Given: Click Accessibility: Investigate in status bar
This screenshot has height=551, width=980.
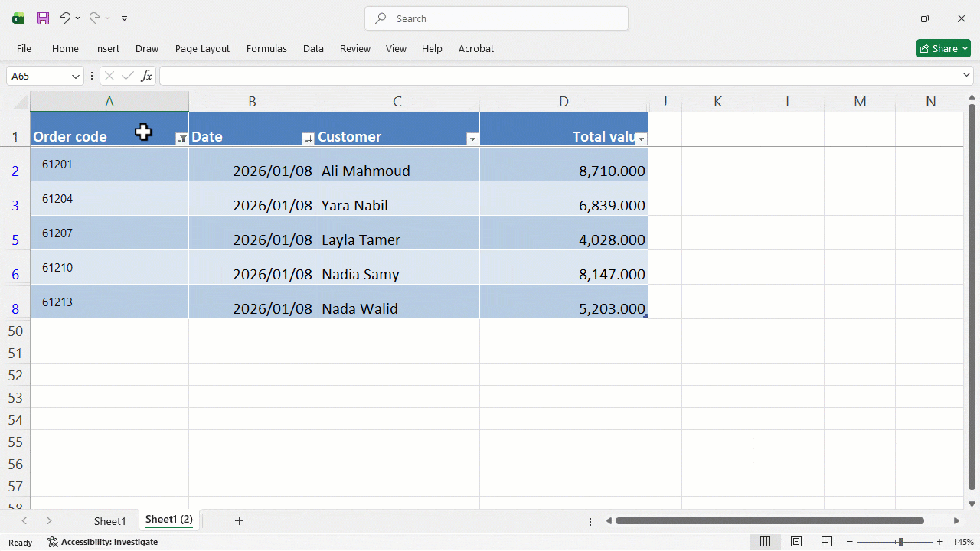Looking at the screenshot, I should coord(103,542).
